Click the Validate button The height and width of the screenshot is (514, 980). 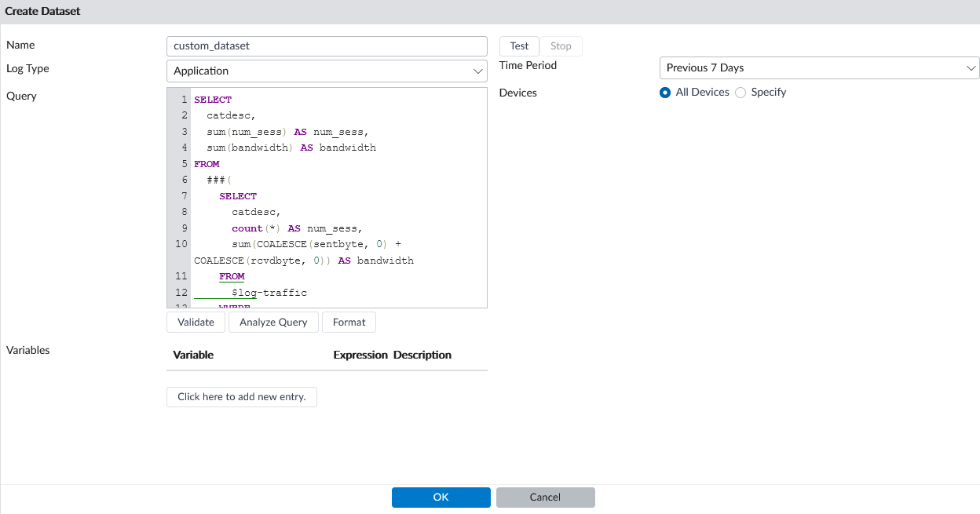(x=196, y=322)
